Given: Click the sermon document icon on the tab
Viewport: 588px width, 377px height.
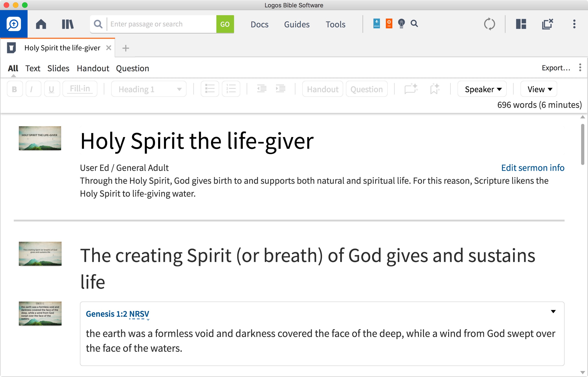Looking at the screenshot, I should (x=11, y=48).
